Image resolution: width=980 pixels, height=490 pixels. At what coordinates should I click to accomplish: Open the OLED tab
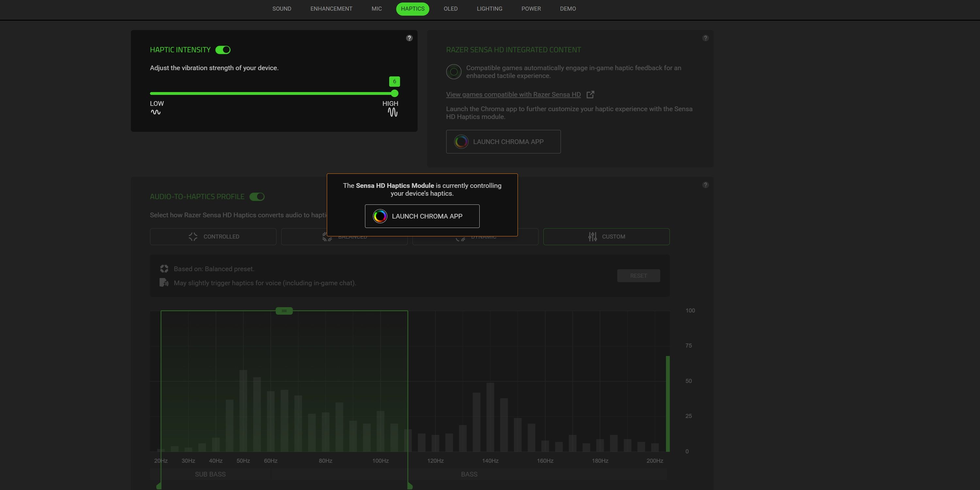pos(450,9)
